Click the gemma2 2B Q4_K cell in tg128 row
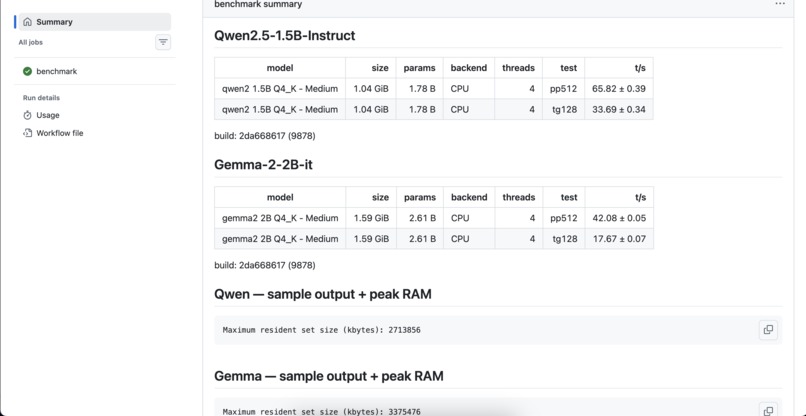This screenshot has height=416, width=806. point(280,239)
